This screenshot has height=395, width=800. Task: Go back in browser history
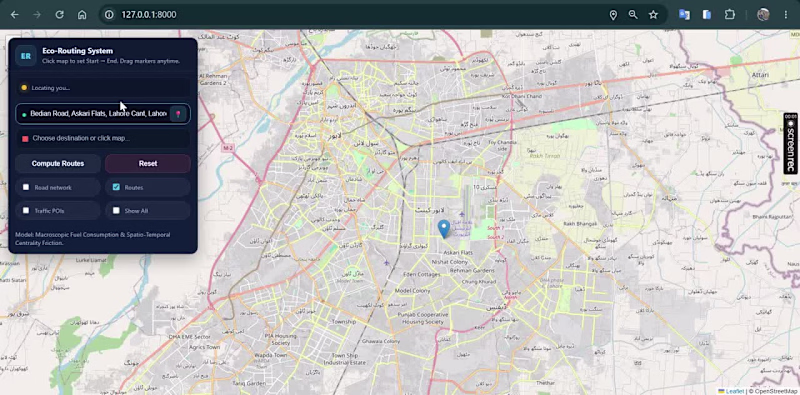pyautogui.click(x=14, y=15)
